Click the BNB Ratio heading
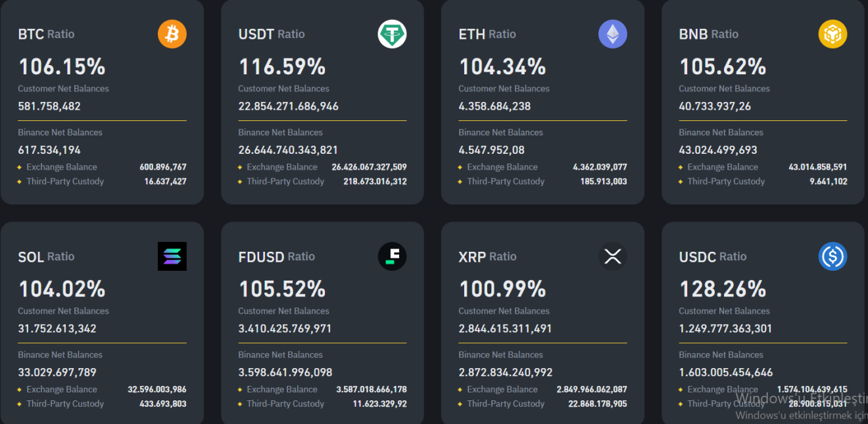Image resolution: width=868 pixels, height=424 pixels. pyautogui.click(x=708, y=34)
